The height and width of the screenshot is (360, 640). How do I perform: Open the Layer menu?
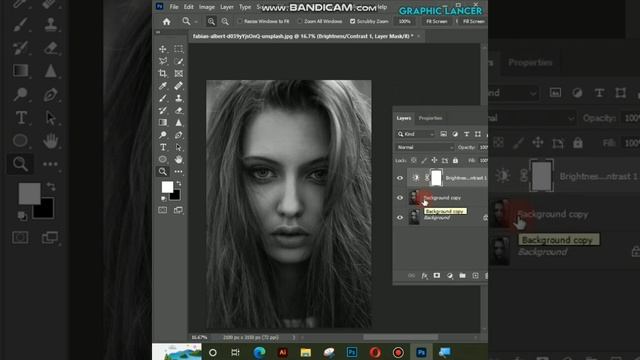click(227, 7)
